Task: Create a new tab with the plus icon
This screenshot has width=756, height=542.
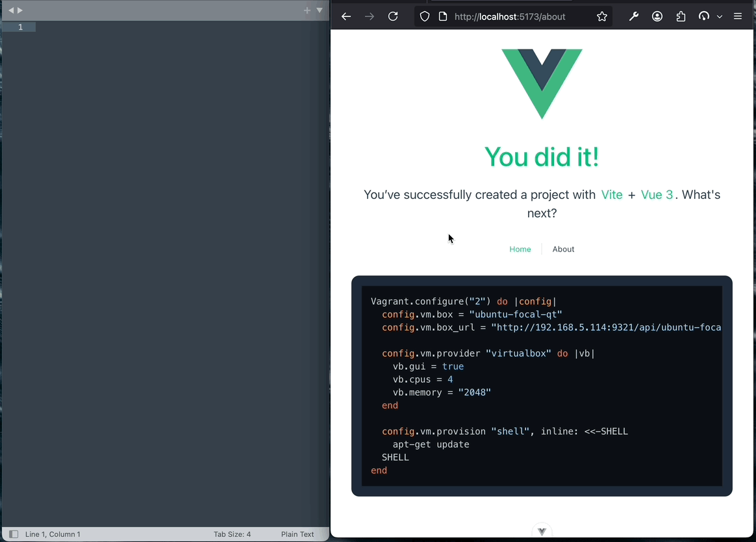Action: pyautogui.click(x=306, y=10)
